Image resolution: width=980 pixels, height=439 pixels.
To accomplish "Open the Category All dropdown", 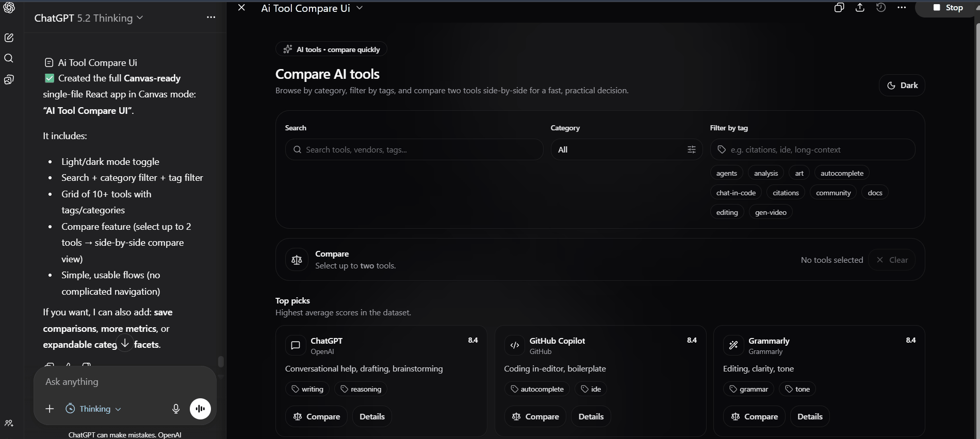I will [627, 149].
